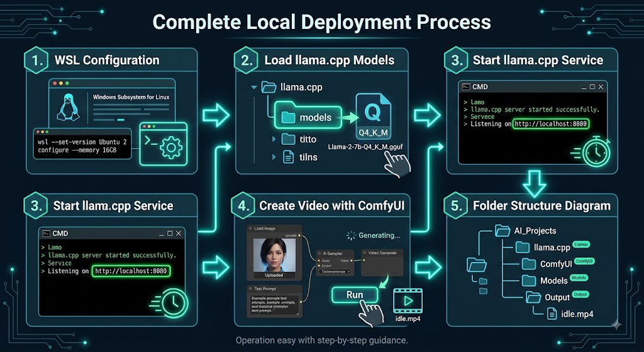The width and height of the screenshot is (644, 352).
Task: Toggle the Load Image node collapse dot
Action: coord(250,228)
